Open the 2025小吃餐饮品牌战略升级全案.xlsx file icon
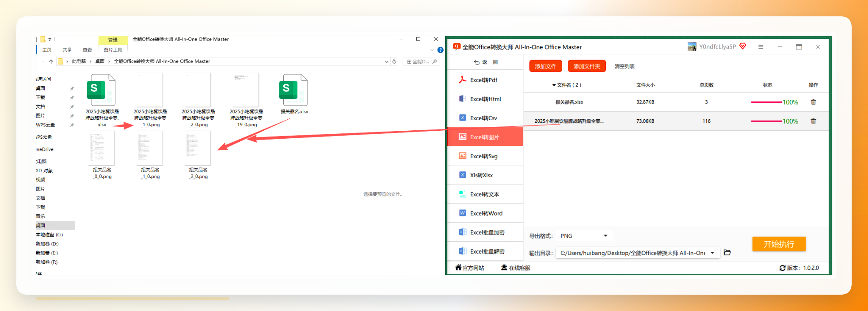 101,90
